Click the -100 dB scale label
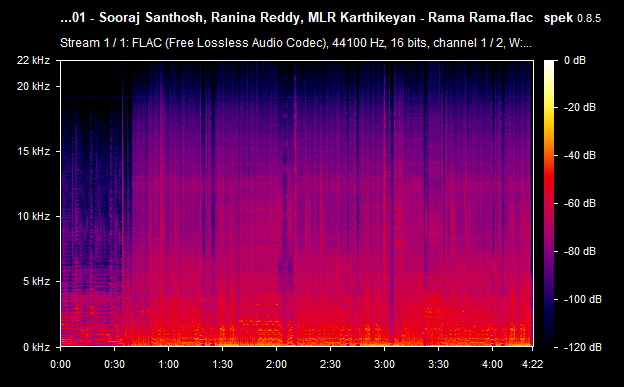This screenshot has width=624, height=387. click(x=583, y=299)
